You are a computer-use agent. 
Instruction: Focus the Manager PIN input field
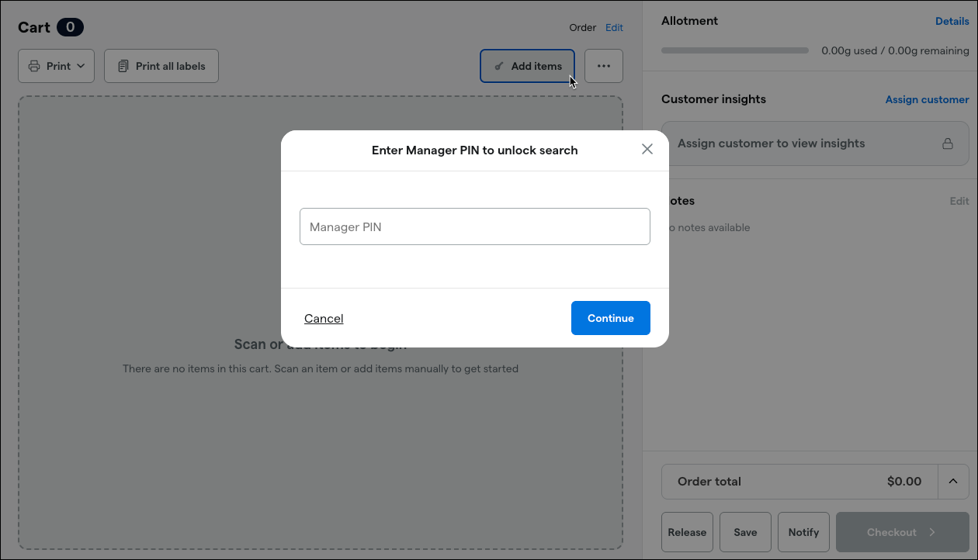click(x=475, y=226)
